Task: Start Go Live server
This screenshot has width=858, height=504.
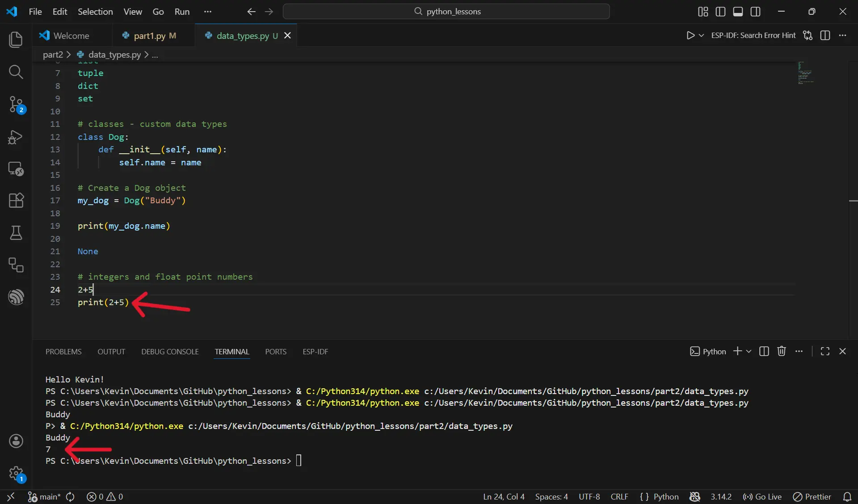Action: click(762, 496)
